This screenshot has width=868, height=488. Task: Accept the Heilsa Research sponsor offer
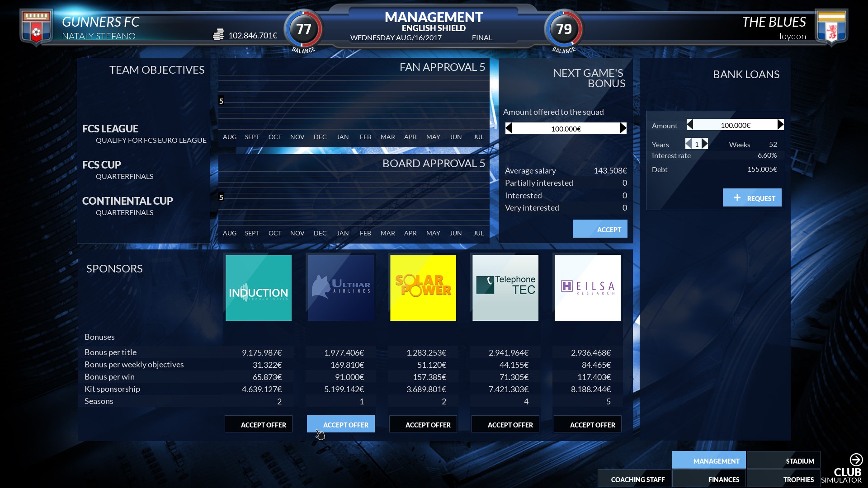point(588,424)
